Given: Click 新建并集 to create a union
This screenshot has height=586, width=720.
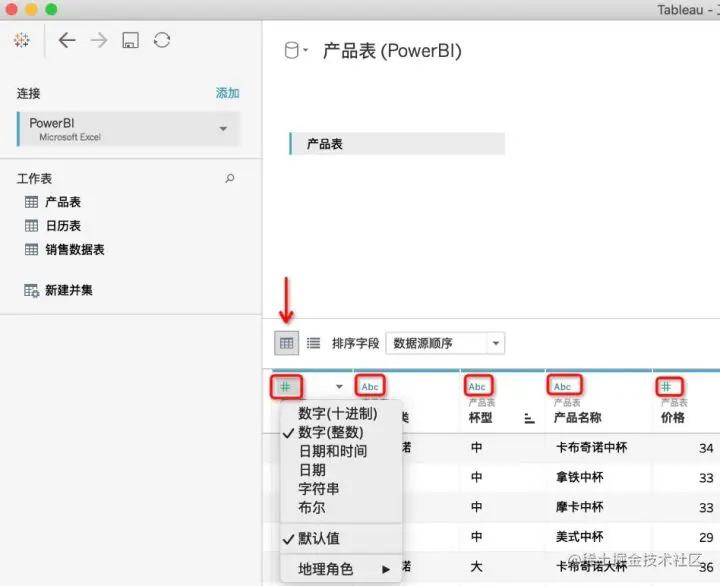Looking at the screenshot, I should 69,290.
